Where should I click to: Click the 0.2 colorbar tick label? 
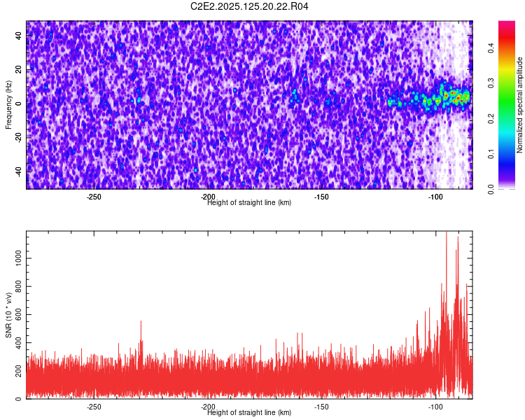pyautogui.click(x=491, y=118)
